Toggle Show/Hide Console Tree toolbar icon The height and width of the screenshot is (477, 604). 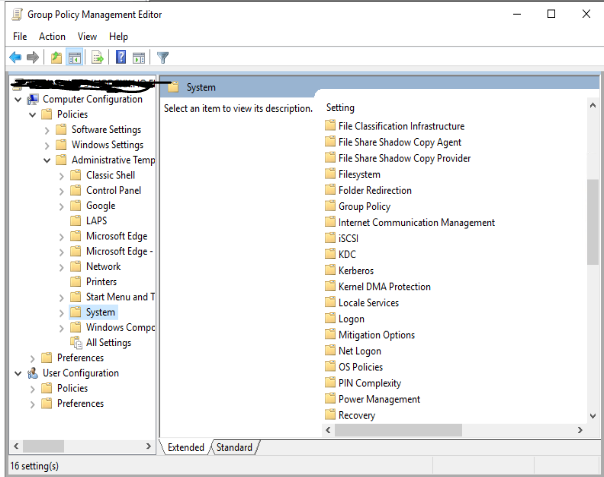(x=74, y=58)
